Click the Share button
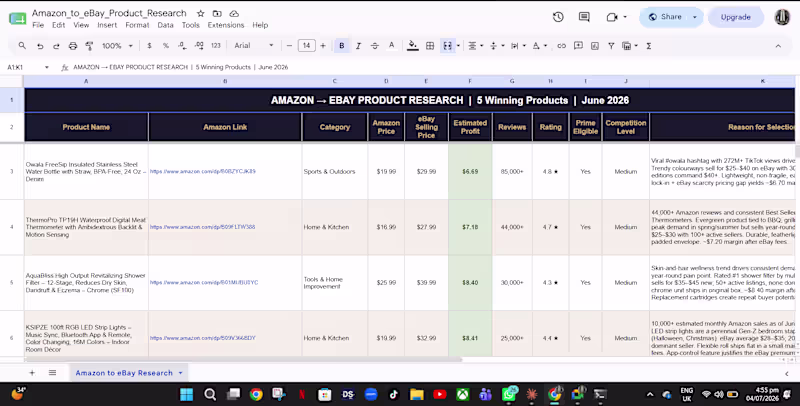 (x=665, y=17)
